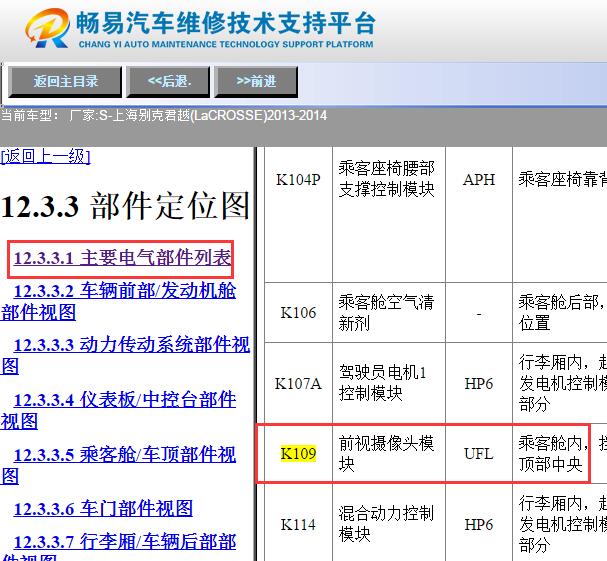Go back with the <<后退 button
This screenshot has height=561, width=607.
pos(168,81)
